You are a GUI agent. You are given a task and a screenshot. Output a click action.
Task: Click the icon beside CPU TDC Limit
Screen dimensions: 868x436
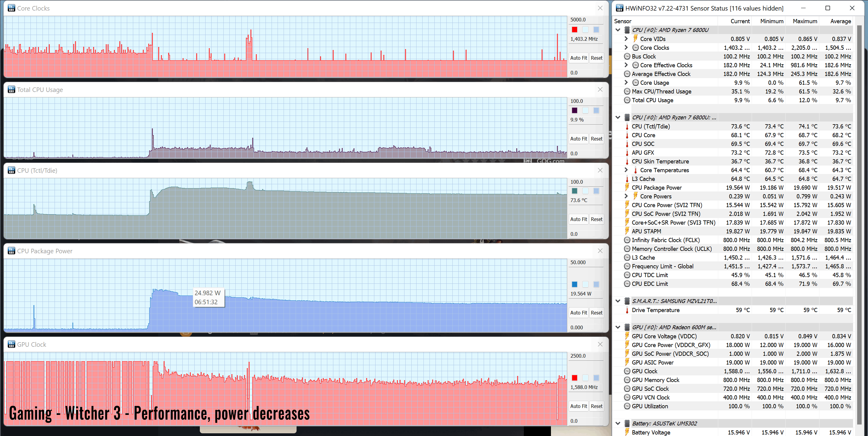coord(627,275)
